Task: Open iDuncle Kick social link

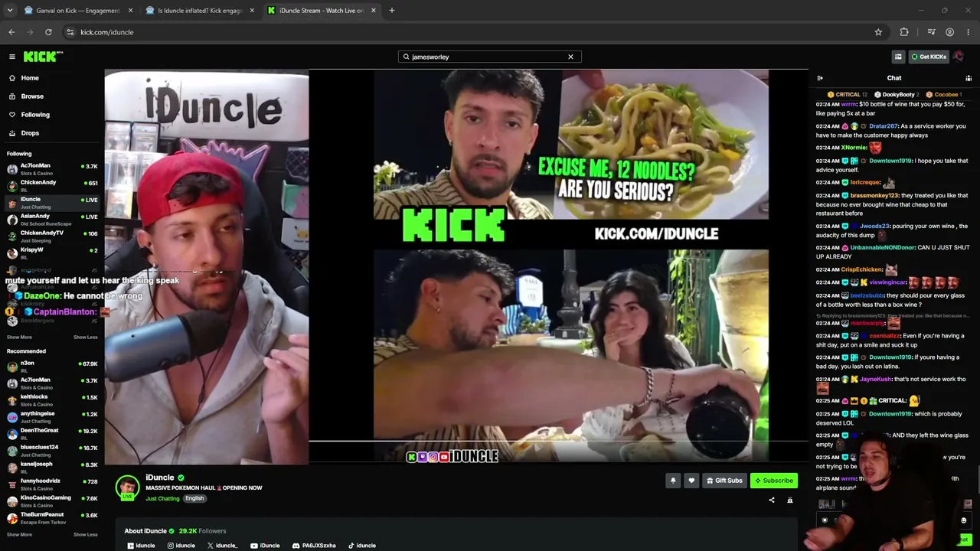Action: (141, 546)
